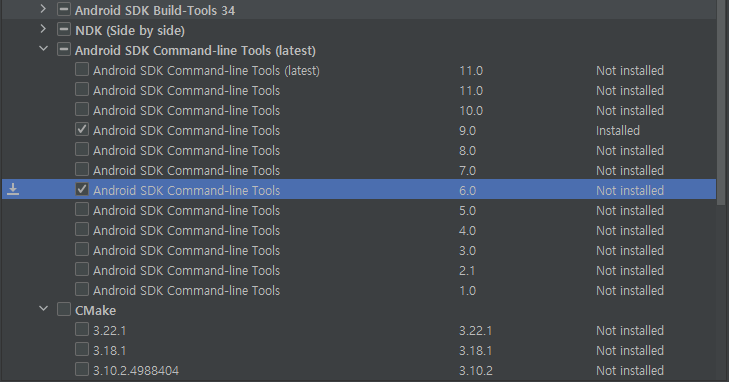Expand NDK (Side by side) group
729x382 pixels.
click(43, 29)
